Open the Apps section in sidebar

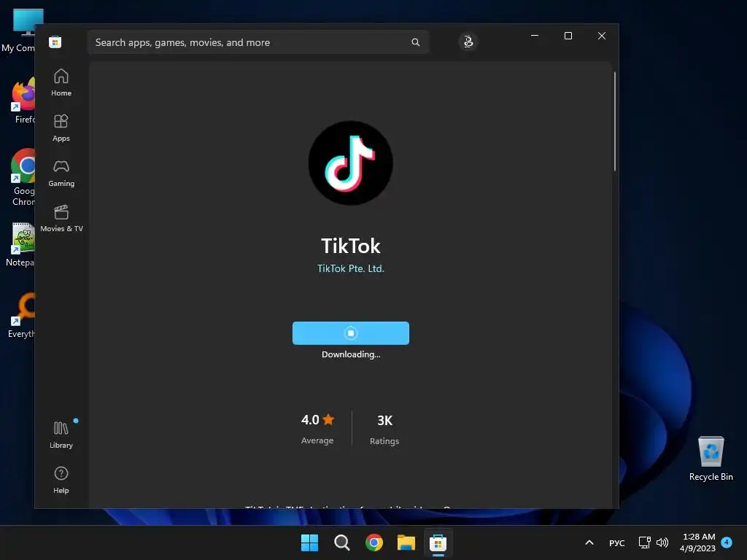point(61,128)
